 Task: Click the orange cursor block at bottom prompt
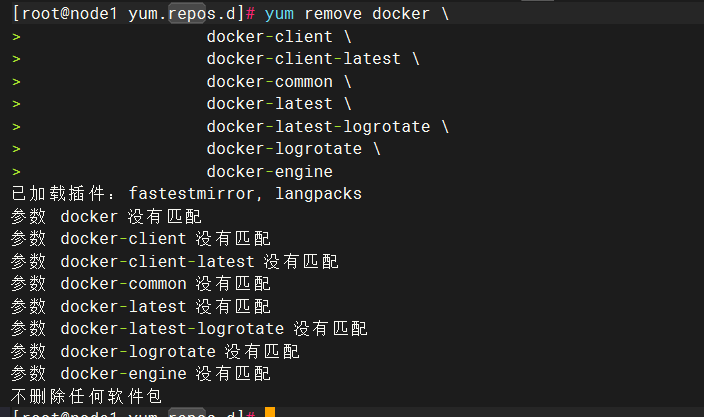(270, 412)
